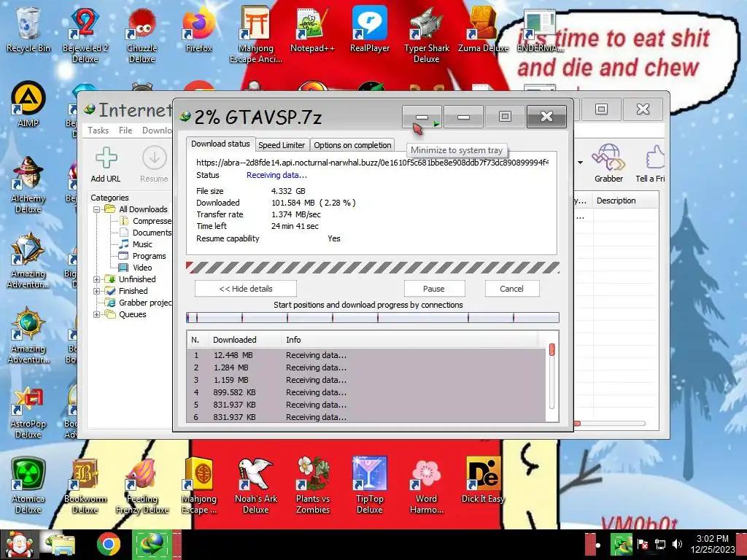This screenshot has height=560, width=747.
Task: Select connection row 1 with 12.448 MB
Action: coord(367,355)
